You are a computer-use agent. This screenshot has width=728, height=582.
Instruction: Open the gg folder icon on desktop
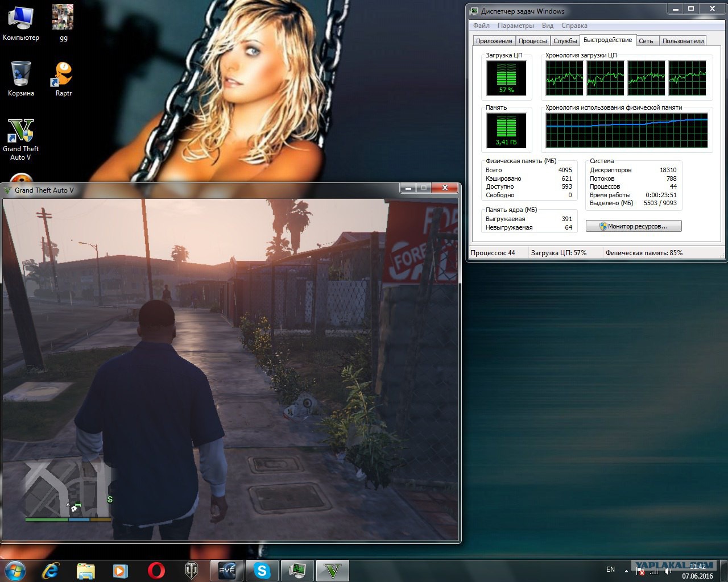point(63,23)
